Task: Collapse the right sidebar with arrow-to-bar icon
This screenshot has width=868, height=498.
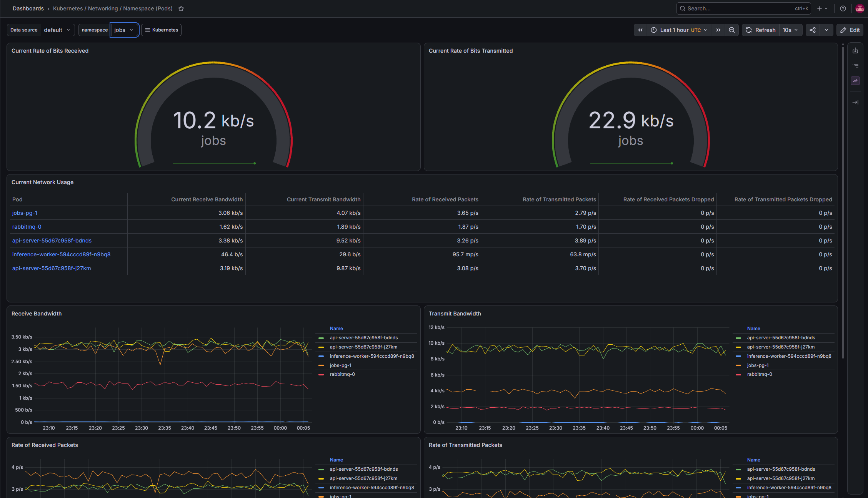Action: (x=855, y=102)
